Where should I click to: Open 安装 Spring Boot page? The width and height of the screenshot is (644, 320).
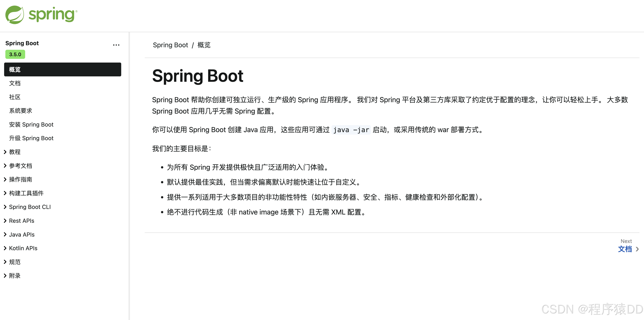click(x=31, y=124)
